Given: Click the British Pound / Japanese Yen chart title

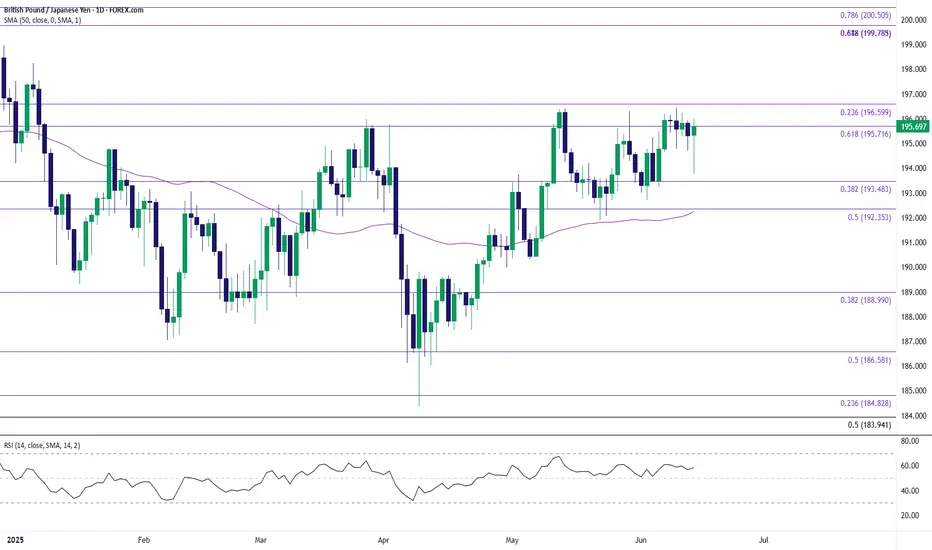Looking at the screenshot, I should [74, 10].
